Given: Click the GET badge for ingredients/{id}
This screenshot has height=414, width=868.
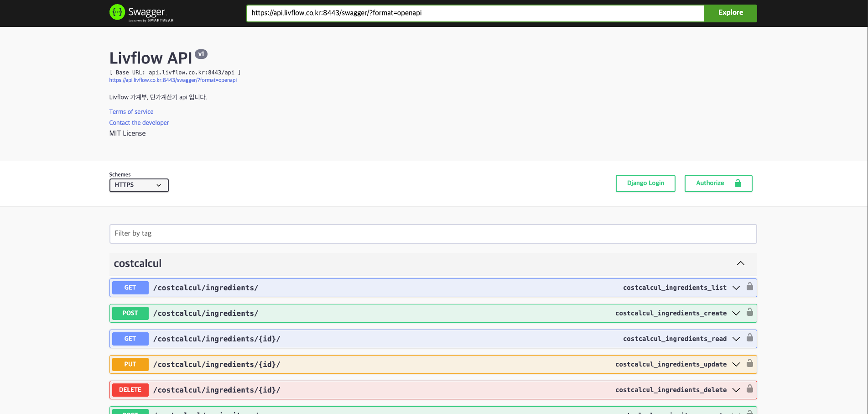Looking at the screenshot, I should pyautogui.click(x=130, y=339).
